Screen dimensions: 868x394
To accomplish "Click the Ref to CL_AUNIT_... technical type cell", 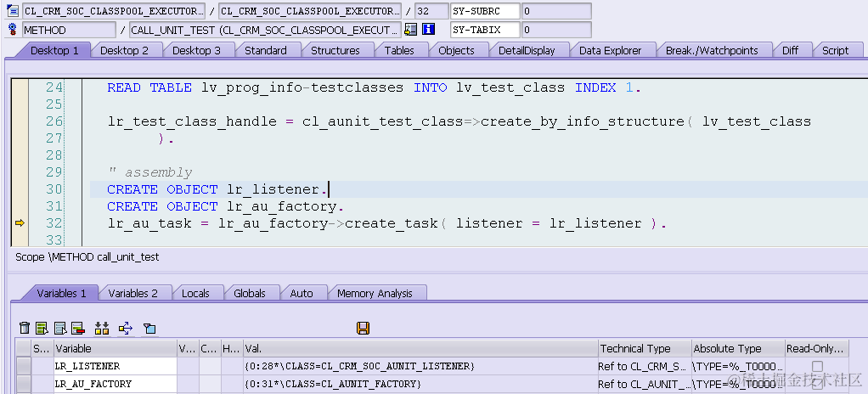I will point(645,384).
